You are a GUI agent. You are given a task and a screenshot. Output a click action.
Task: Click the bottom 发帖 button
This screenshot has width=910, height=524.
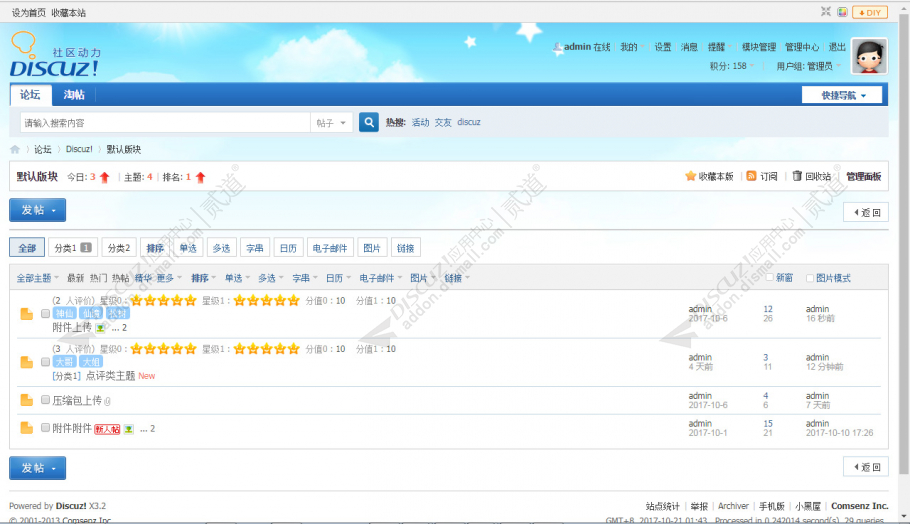(x=38, y=468)
